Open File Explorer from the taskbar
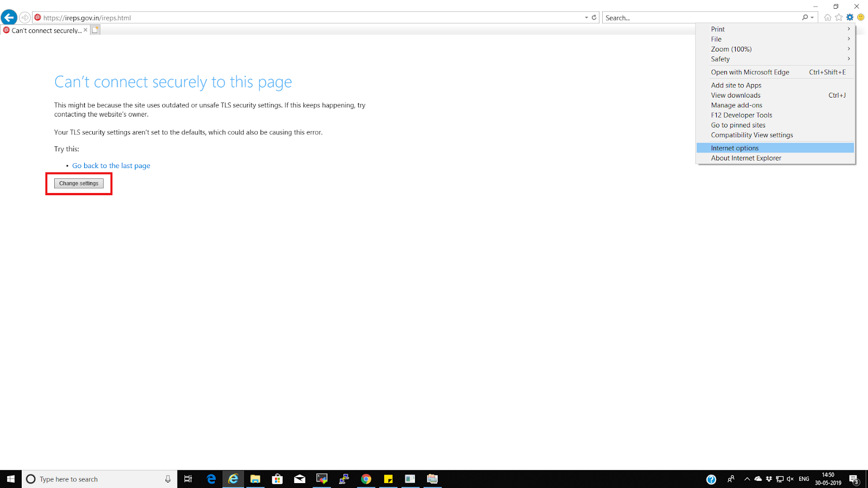 coord(255,479)
